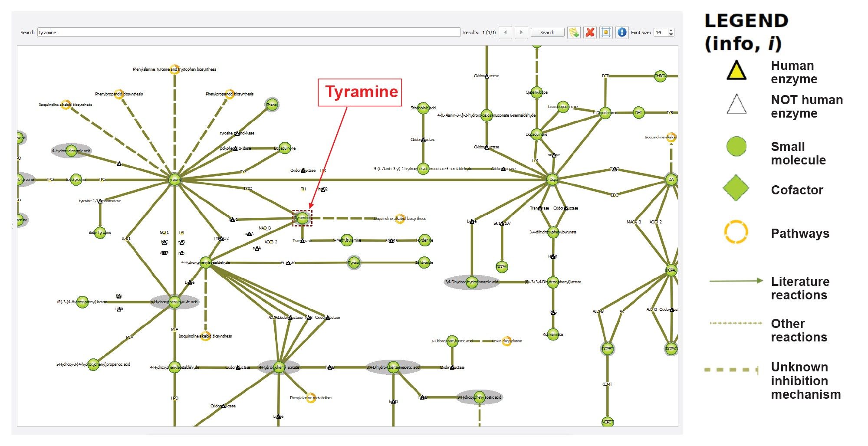Select the 4-Hydroxycinnamic acid node
This screenshot has width=868, height=446.
(x=72, y=151)
